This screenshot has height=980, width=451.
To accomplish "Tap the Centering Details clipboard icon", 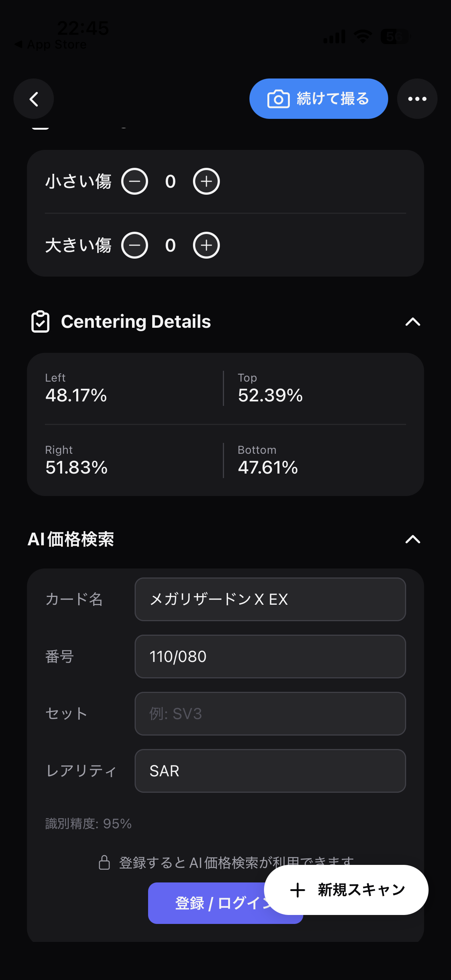I will 40,322.
